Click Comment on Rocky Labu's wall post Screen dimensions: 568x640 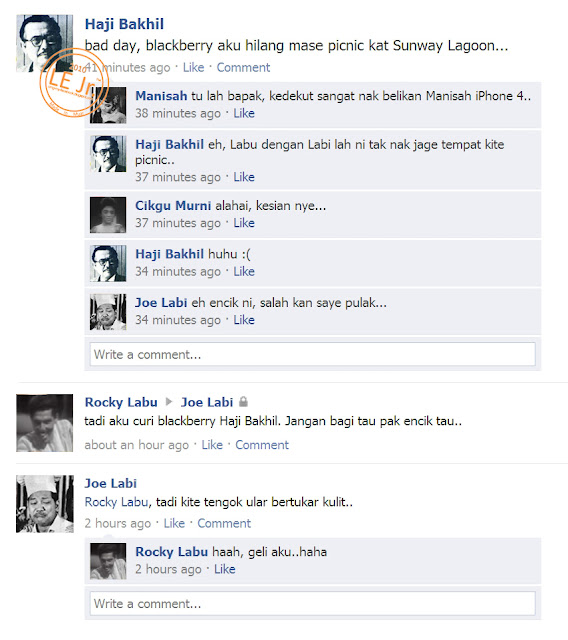point(262,444)
